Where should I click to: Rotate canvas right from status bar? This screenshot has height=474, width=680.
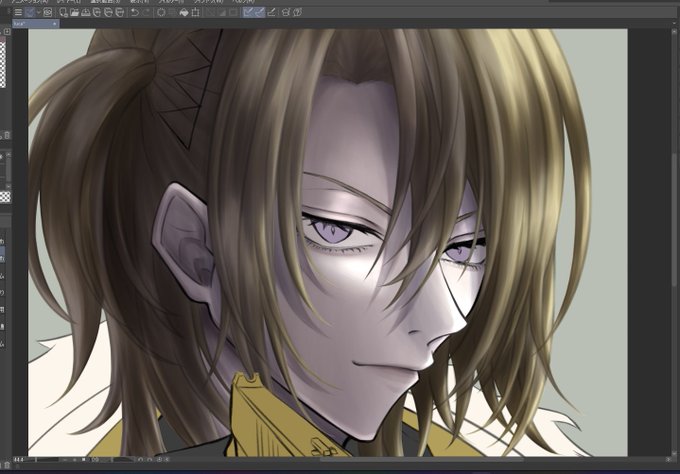[150, 460]
